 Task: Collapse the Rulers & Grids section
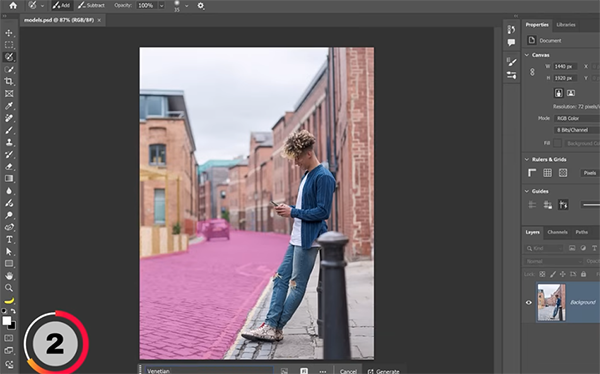tap(527, 159)
